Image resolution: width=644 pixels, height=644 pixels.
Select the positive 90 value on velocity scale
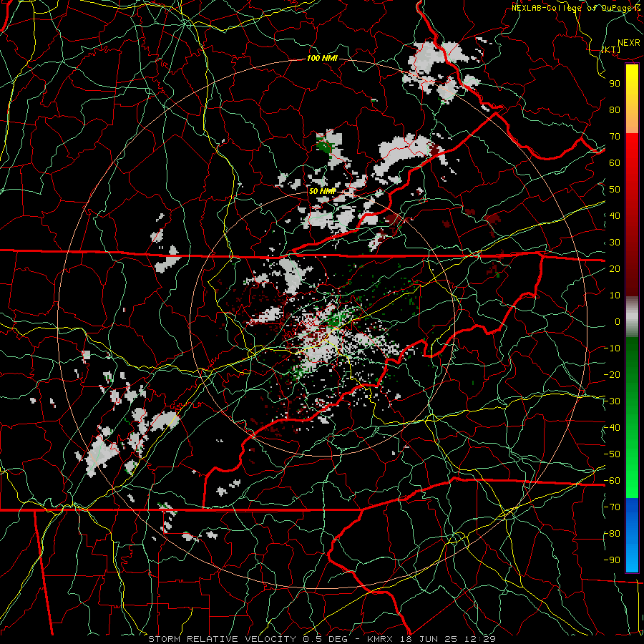tap(615, 84)
